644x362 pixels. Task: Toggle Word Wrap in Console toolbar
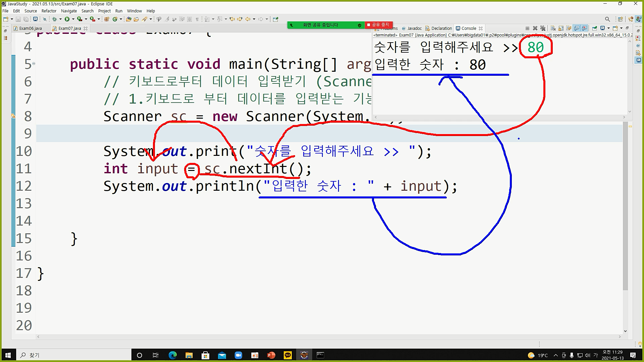(x=569, y=28)
